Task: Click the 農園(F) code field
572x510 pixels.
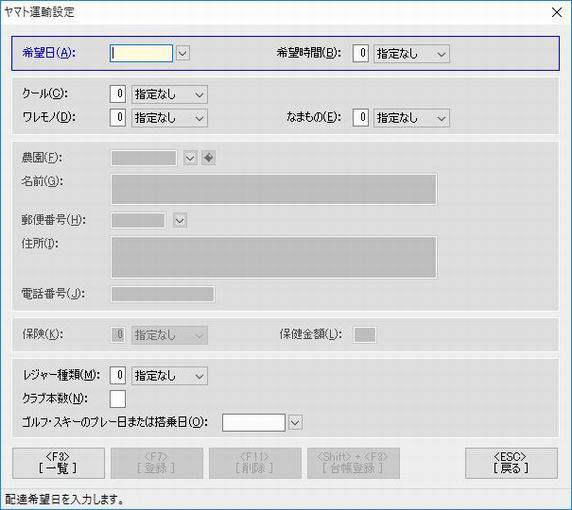Action: 144,158
